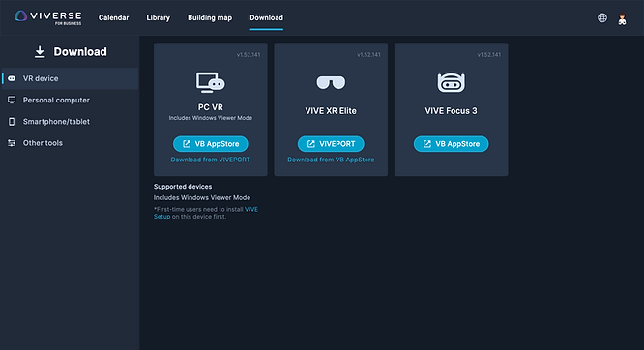This screenshot has width=644, height=350.
Task: Choose Personal computer in the sidebar
Action: (71, 100)
